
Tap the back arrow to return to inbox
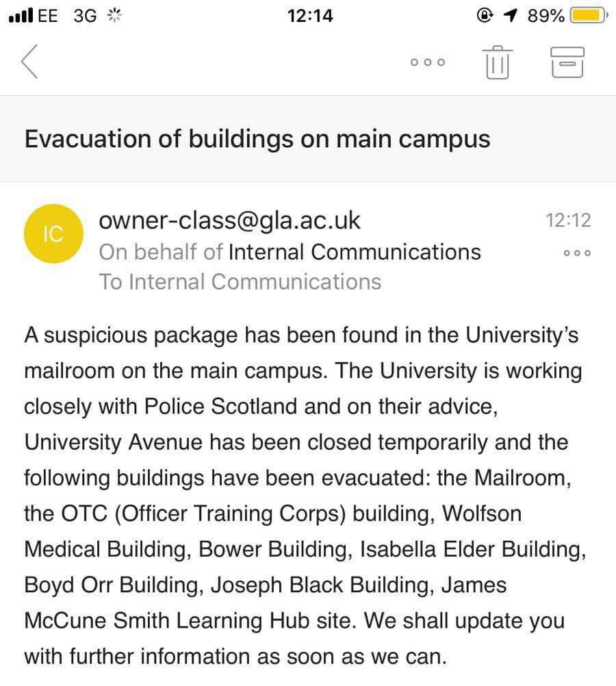[29, 62]
